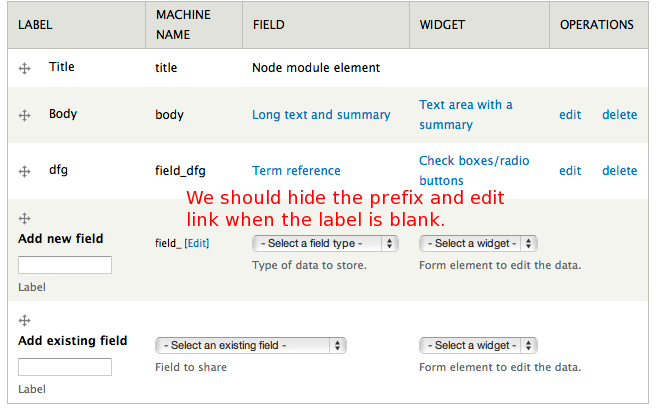Open widget dropdown in Add new field row

tap(478, 243)
